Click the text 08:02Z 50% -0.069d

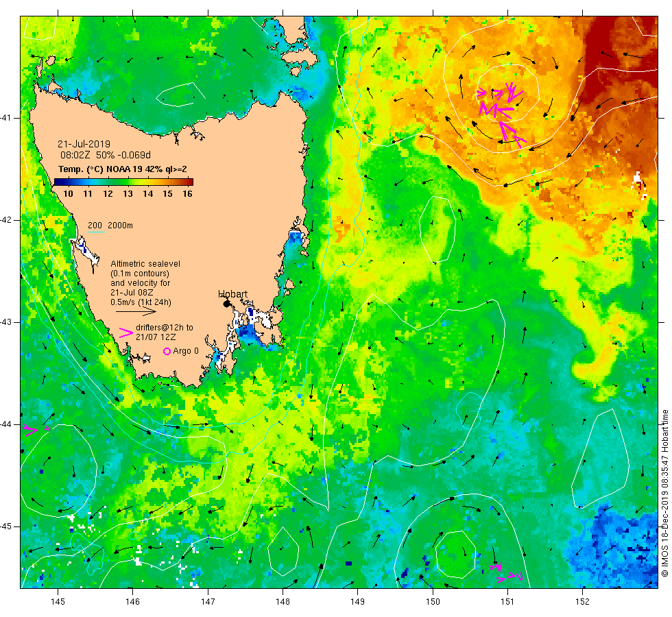click(106, 155)
